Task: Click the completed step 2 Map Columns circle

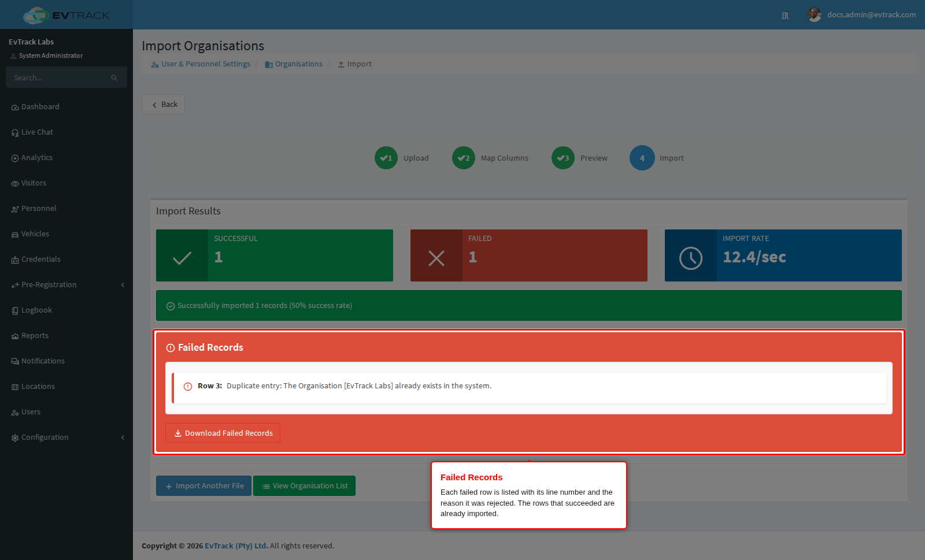Action: pos(464,158)
